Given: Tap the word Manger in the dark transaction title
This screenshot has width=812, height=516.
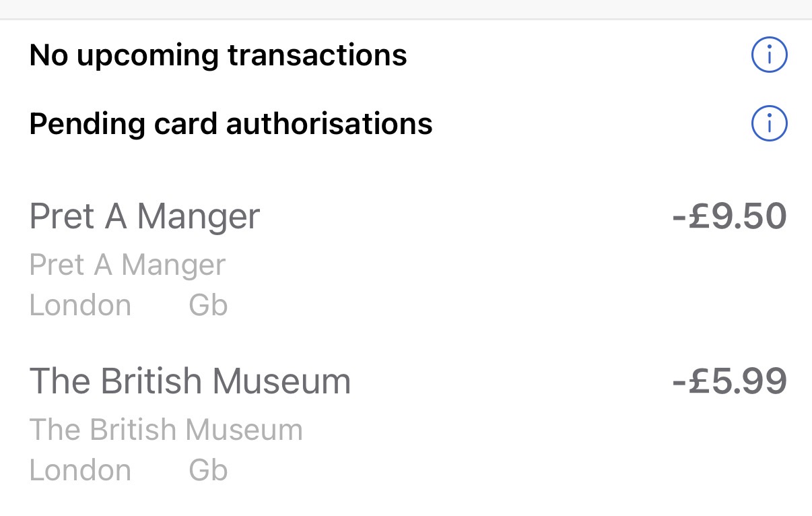Looking at the screenshot, I should (198, 217).
